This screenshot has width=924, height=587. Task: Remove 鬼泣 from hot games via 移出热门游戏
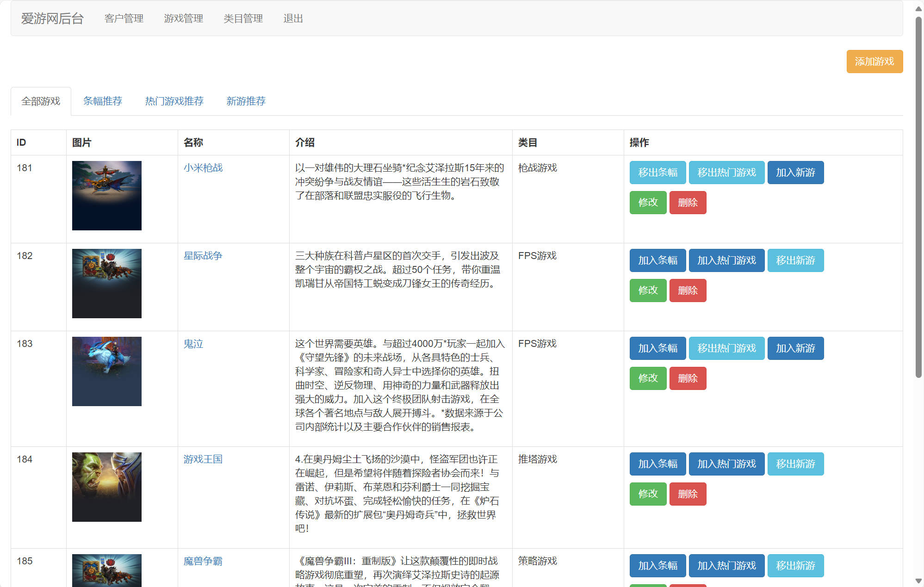pos(726,348)
